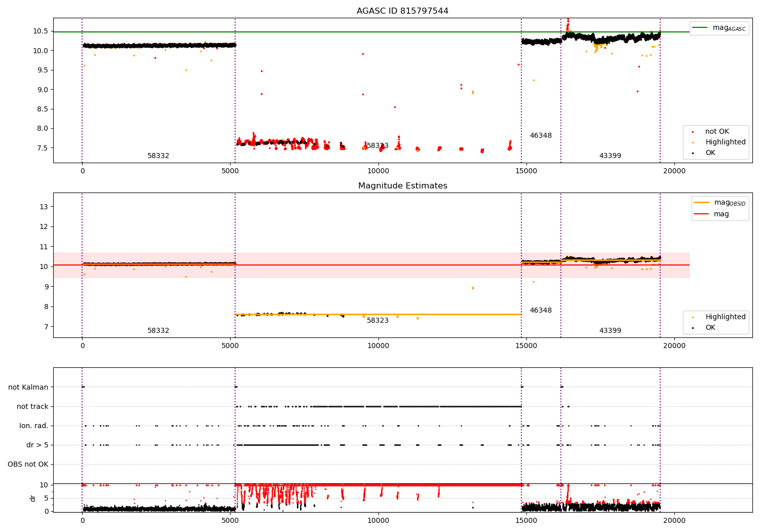Click obsid label 58332 in the top plot

158,156
